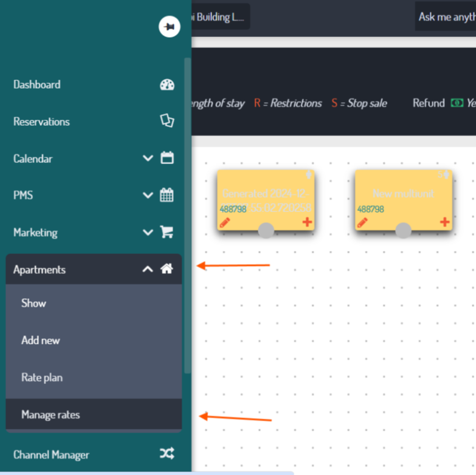
Task: Edit the Generated 2024-12 card pencil
Action: [225, 223]
